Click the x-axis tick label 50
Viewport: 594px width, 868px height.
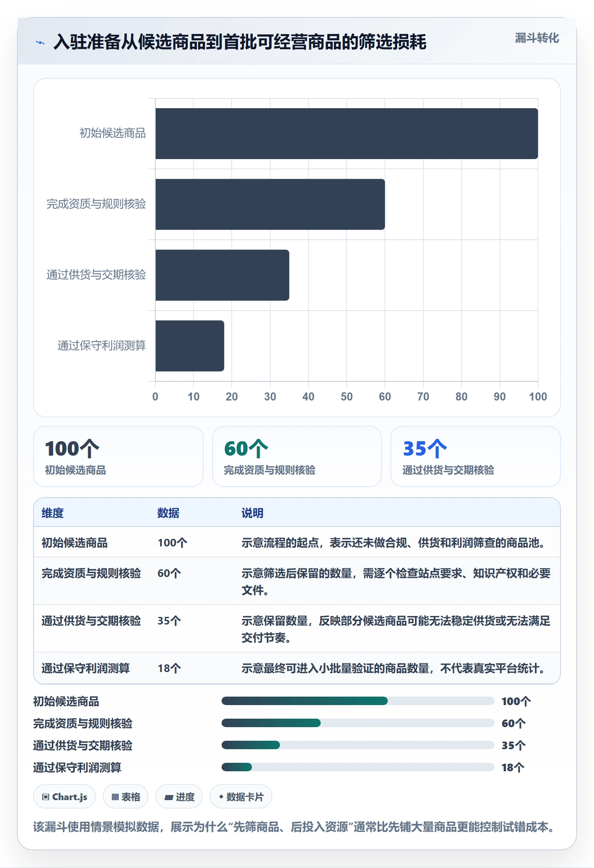click(x=347, y=397)
